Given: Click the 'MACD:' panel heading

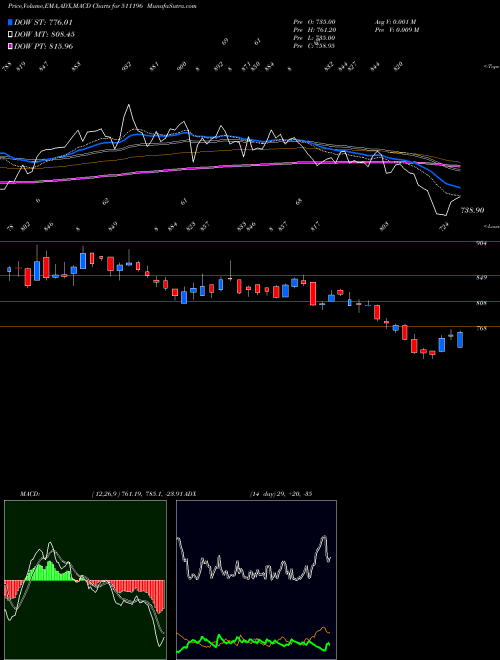Looking at the screenshot, I should (30, 493).
